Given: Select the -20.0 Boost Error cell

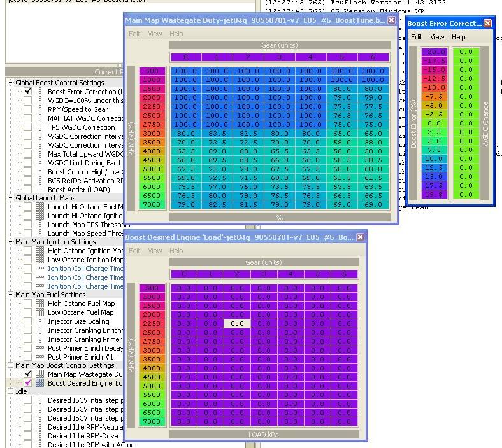Looking at the screenshot, I should [434, 52].
